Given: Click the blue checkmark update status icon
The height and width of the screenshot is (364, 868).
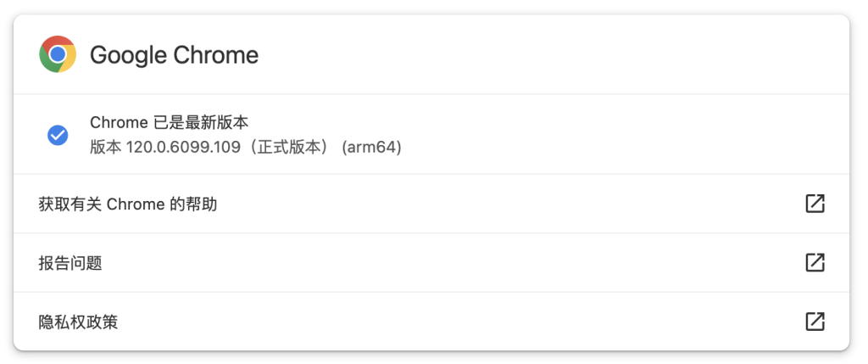Looking at the screenshot, I should (58, 135).
